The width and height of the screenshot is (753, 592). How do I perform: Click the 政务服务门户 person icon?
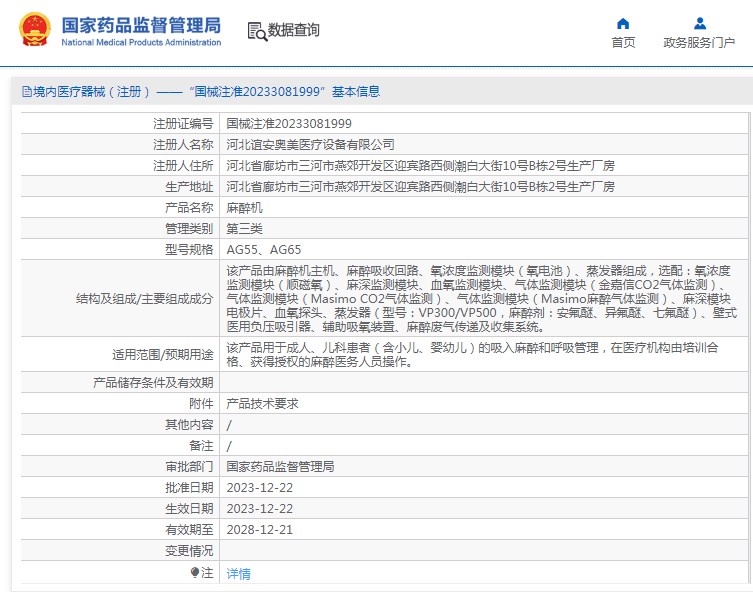[699, 23]
